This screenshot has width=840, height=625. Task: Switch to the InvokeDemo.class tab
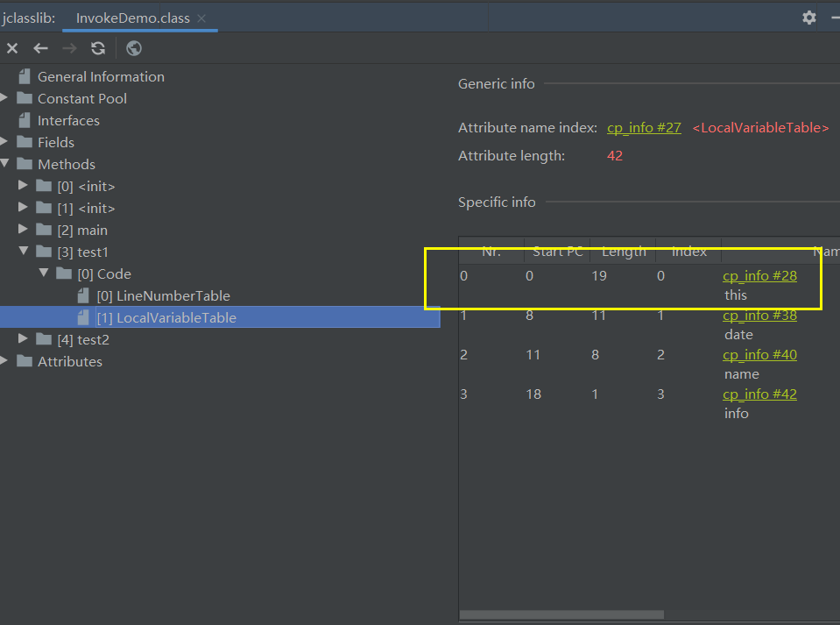133,18
